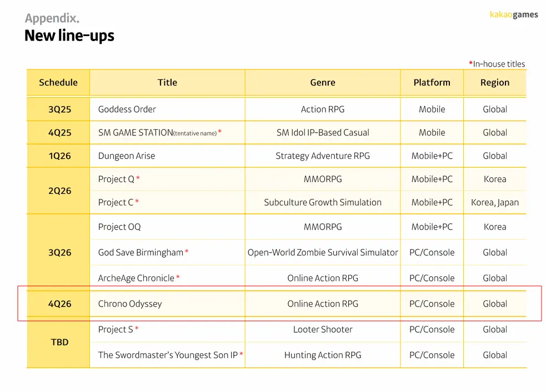
Task: Click PC/Console in ArcheAge Chronicle row
Action: tap(432, 278)
